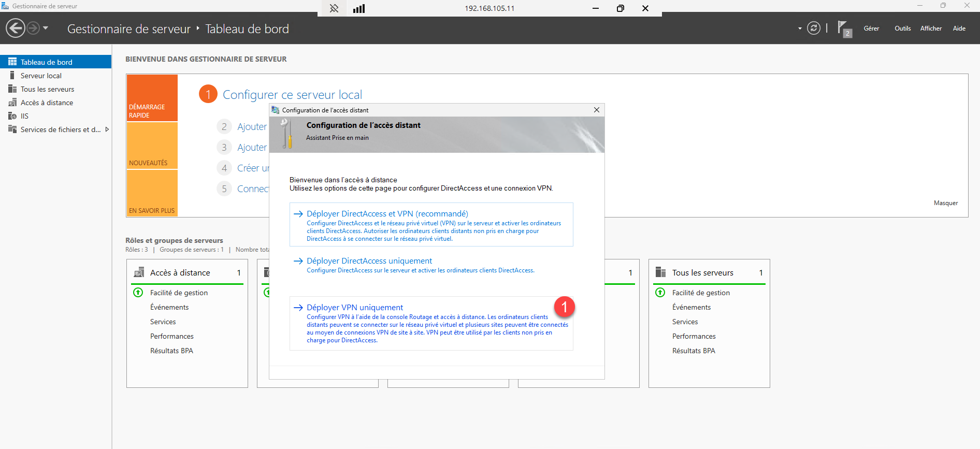Click the back navigation arrow icon

pos(16,28)
